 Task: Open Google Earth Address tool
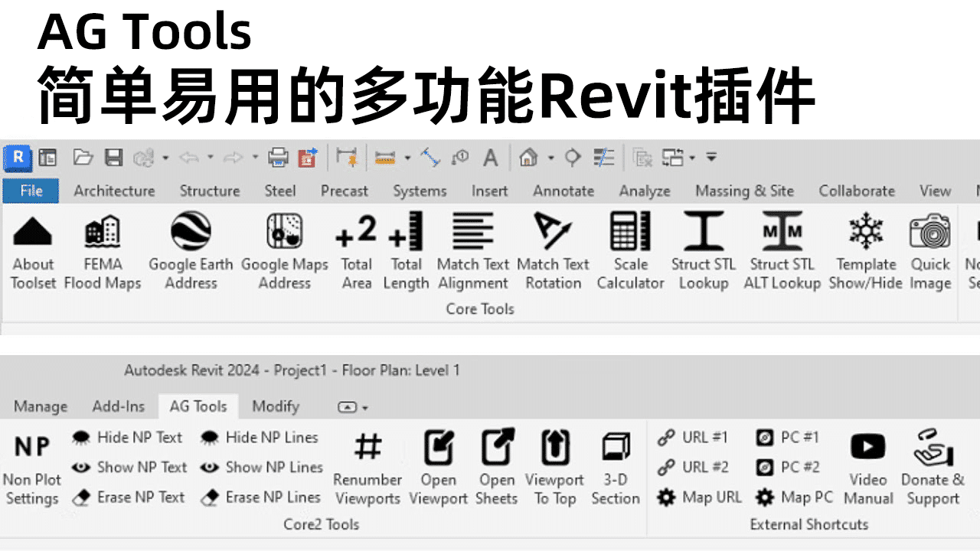pyautogui.click(x=191, y=253)
